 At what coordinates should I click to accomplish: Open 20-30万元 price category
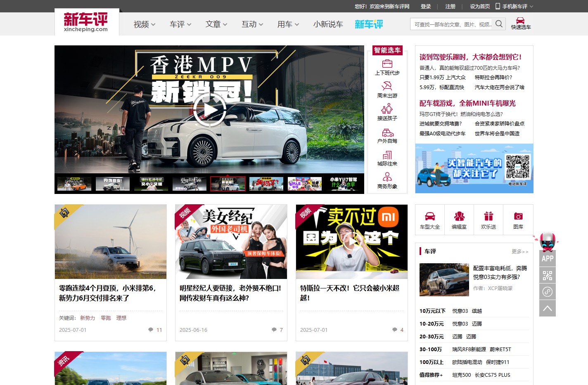(432, 337)
